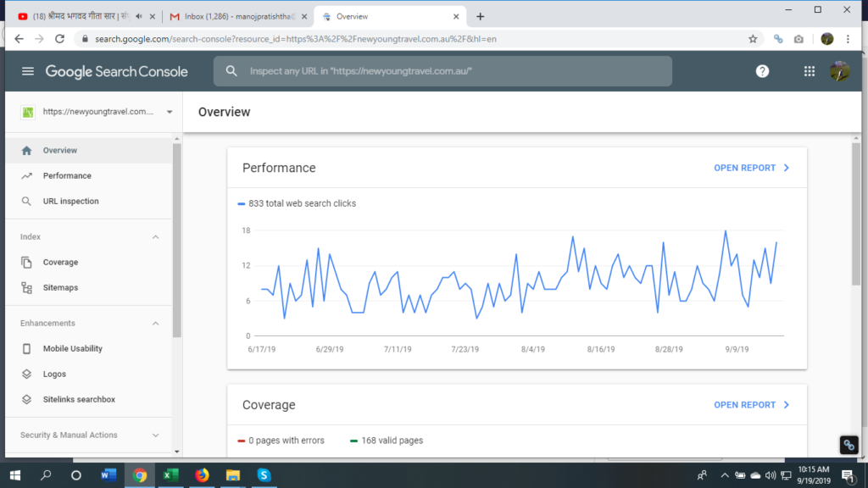Viewport: 868px width, 488px height.
Task: Open Chrome's three-dot menu
Action: (x=849, y=39)
